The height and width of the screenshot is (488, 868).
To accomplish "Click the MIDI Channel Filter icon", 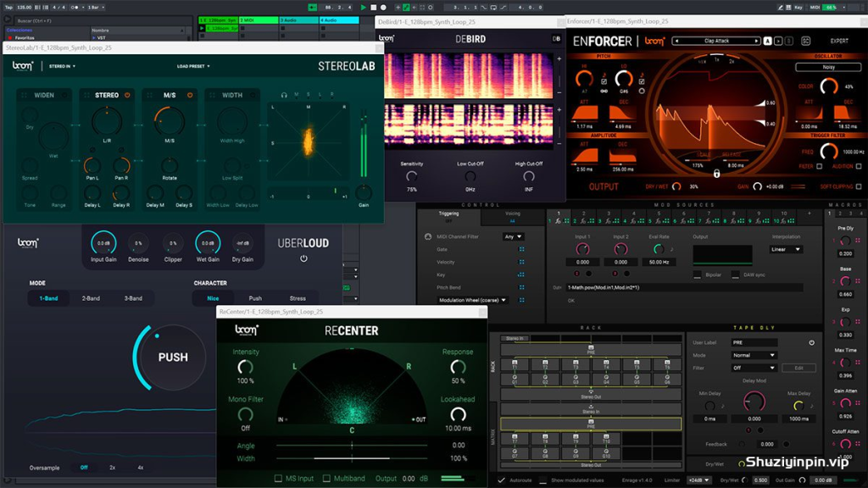I will pos(428,237).
